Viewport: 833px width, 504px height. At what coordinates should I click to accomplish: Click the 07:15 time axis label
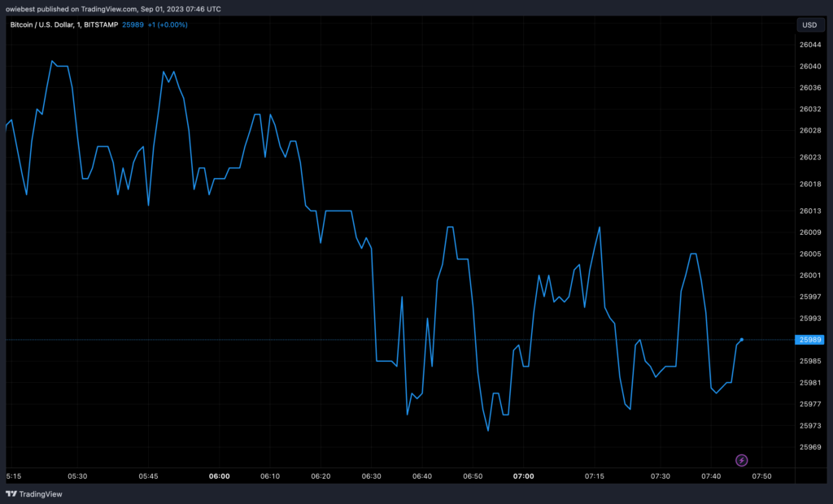595,476
